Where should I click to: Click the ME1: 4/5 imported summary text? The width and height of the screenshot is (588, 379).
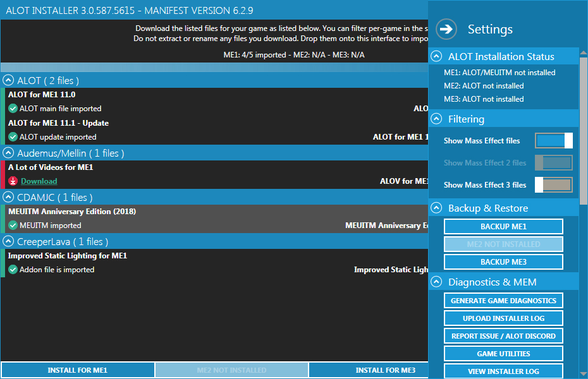click(x=255, y=55)
